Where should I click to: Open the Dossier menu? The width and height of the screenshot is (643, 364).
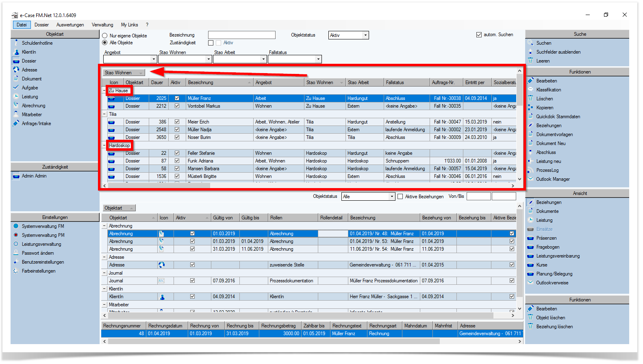41,25
